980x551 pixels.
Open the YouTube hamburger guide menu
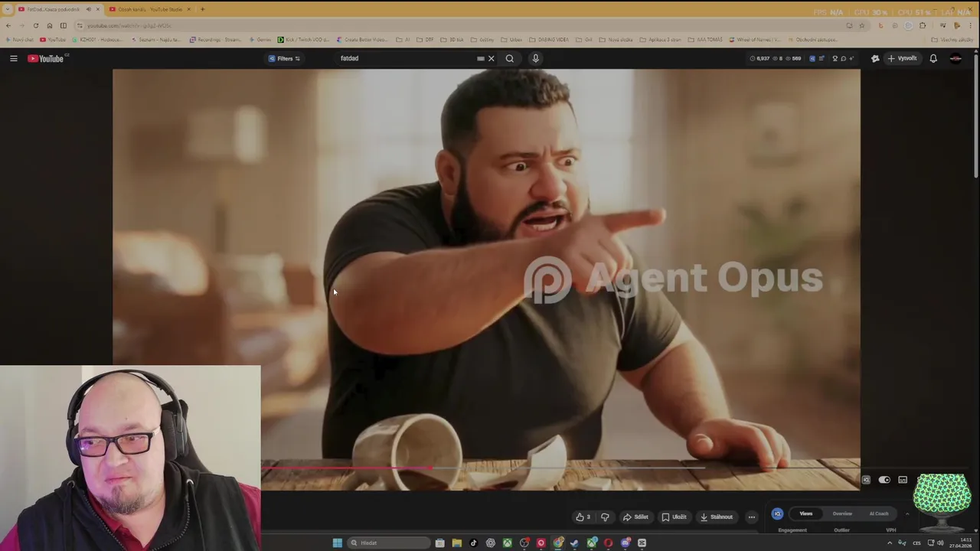[13, 58]
